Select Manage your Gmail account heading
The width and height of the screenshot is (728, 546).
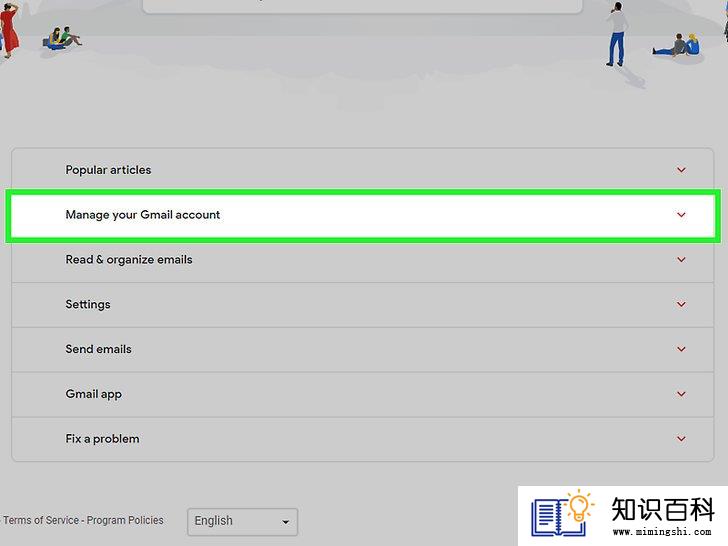pos(143,215)
